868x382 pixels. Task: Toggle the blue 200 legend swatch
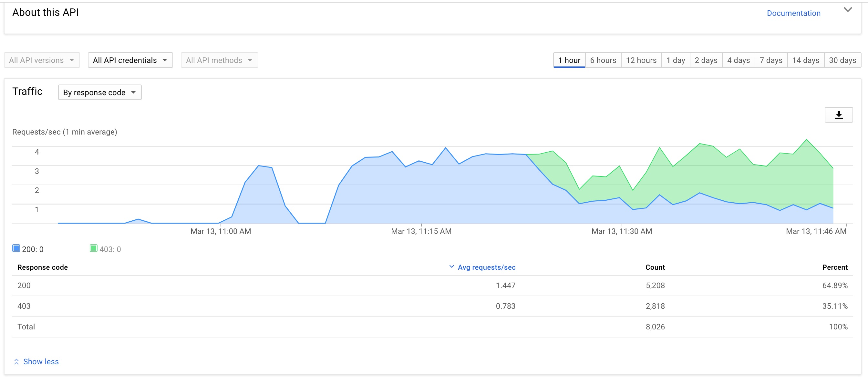click(x=16, y=248)
